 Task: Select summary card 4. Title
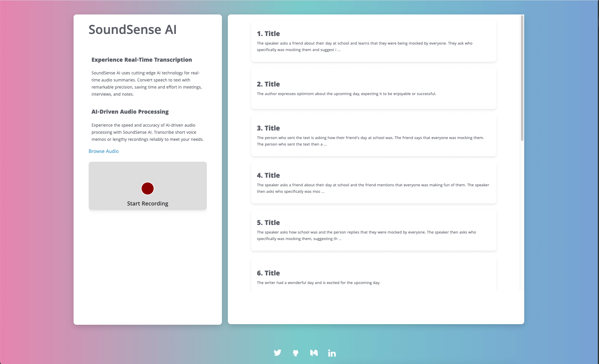374,183
